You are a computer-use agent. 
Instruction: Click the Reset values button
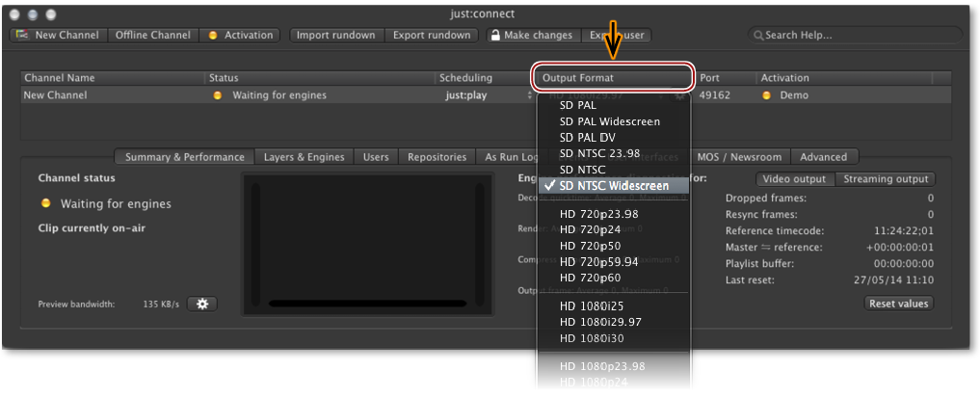899,304
